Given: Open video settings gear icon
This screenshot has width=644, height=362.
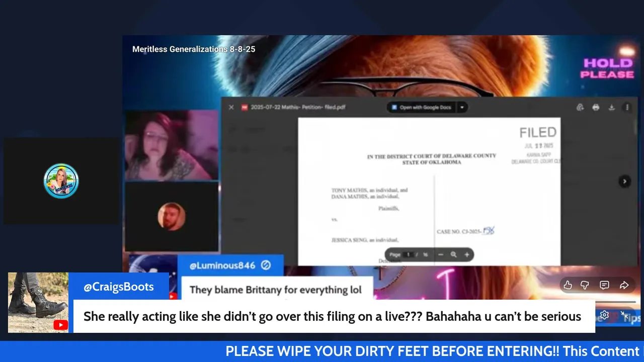Looking at the screenshot, I should pyautogui.click(x=605, y=315).
